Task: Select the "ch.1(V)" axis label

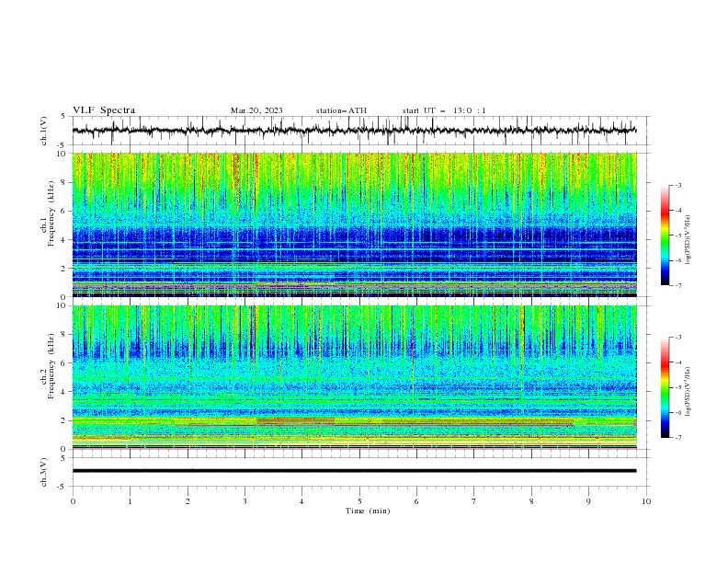Action: 44,131
